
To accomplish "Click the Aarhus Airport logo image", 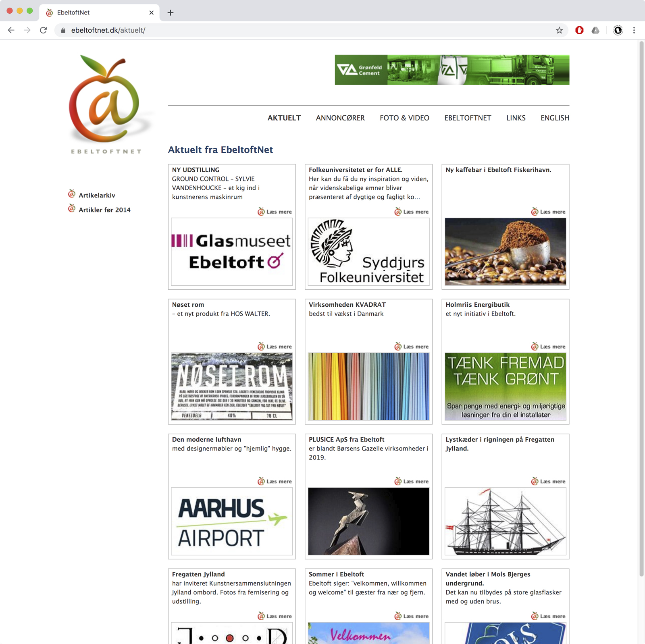I will (232, 521).
